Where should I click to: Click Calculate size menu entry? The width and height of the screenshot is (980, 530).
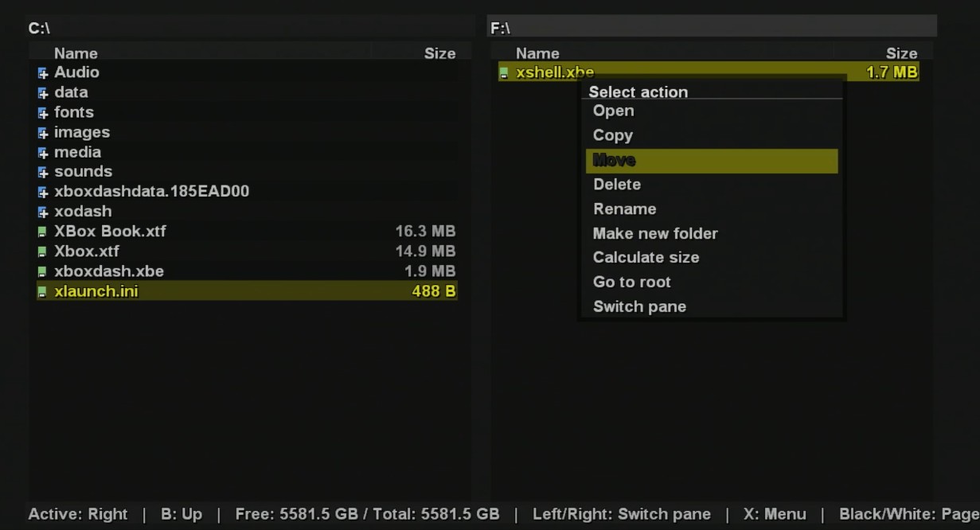646,258
